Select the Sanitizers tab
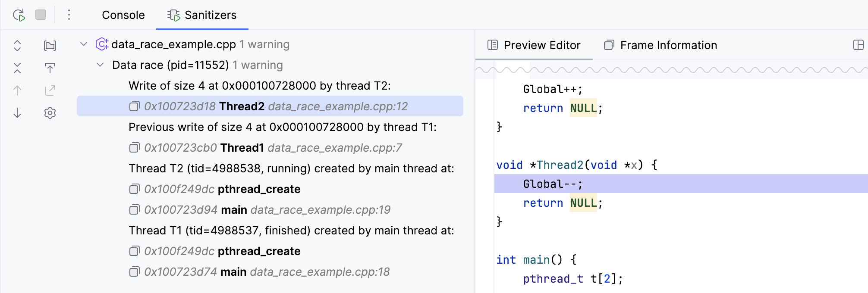Viewport: 868px width, 293px height. click(x=202, y=15)
